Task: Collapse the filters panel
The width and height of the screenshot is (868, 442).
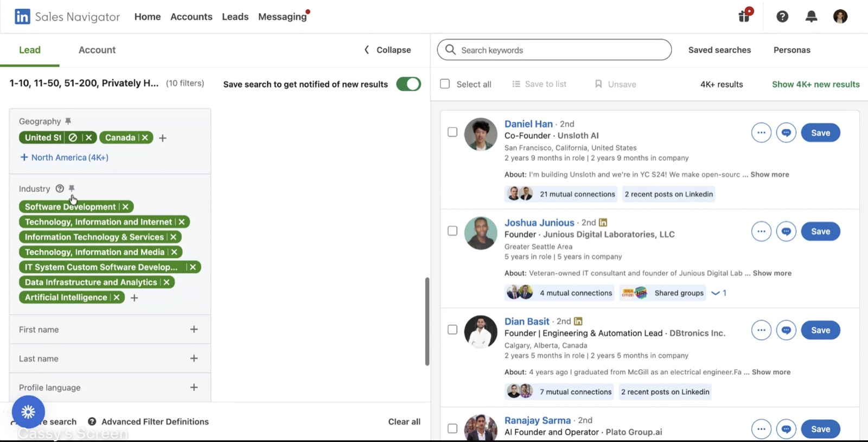Action: point(387,50)
